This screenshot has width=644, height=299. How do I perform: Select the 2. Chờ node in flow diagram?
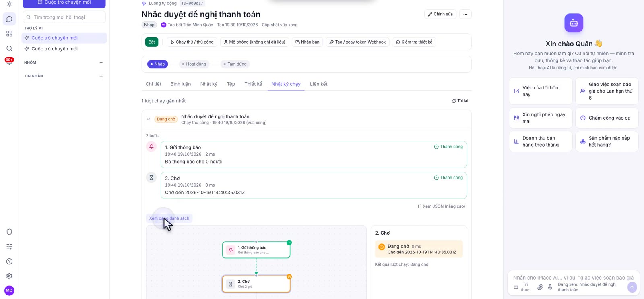pos(256,284)
